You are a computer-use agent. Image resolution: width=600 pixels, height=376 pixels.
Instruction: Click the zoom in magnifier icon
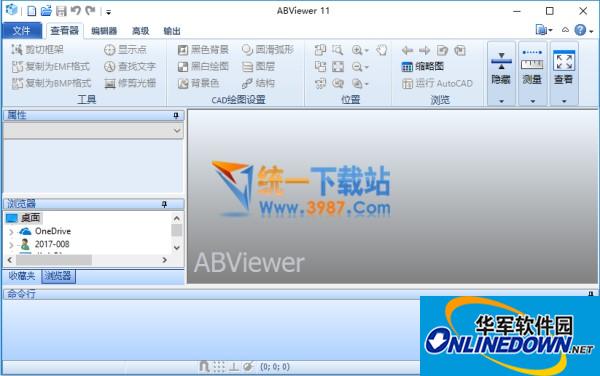[x=357, y=50]
